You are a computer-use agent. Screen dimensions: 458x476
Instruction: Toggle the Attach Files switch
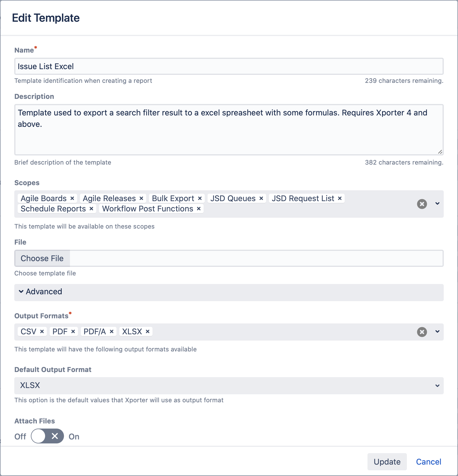coord(47,436)
